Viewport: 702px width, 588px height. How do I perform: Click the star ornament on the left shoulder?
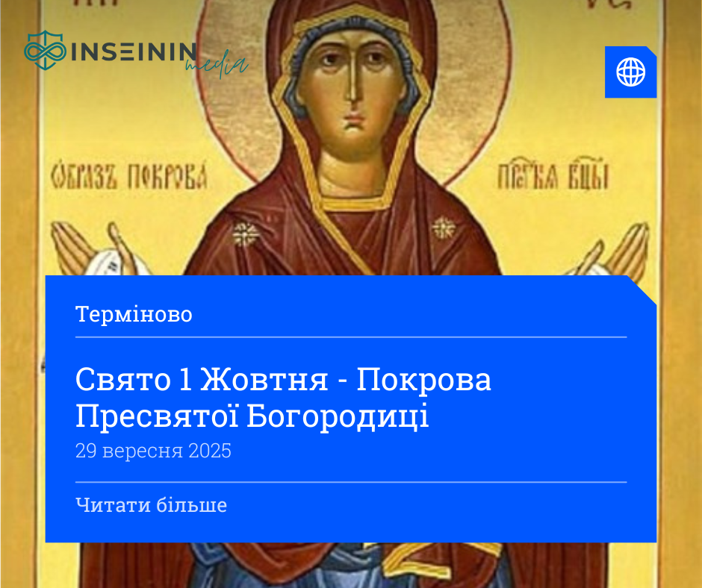click(x=246, y=234)
